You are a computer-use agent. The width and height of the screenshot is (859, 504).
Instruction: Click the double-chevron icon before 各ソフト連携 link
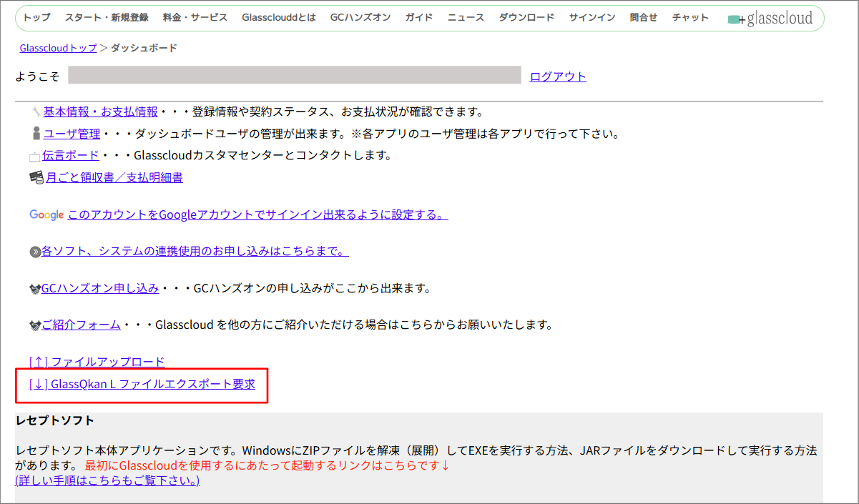pyautogui.click(x=34, y=252)
